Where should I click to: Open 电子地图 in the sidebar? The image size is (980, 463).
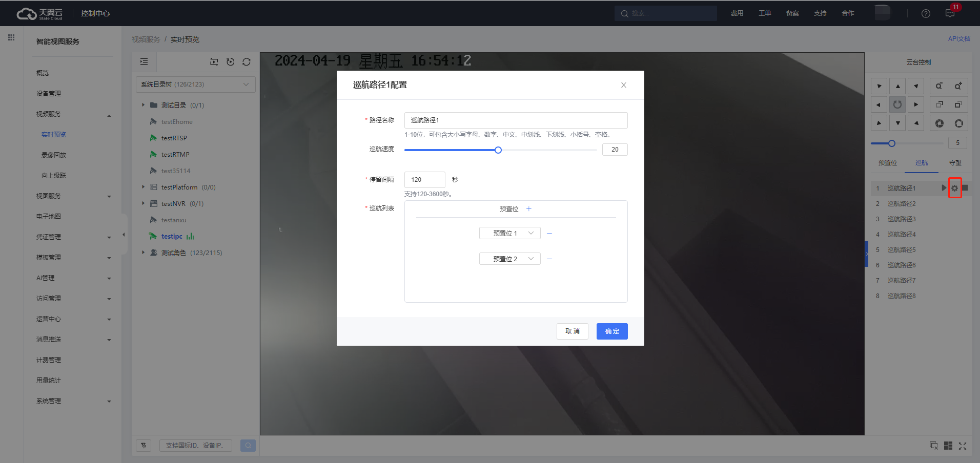coord(49,217)
